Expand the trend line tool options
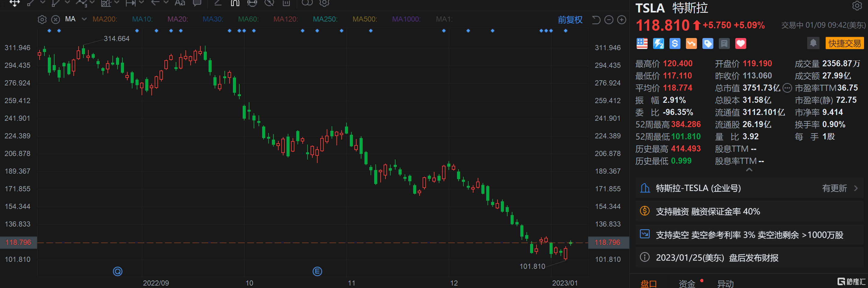868x288 pixels. click(x=43, y=2)
